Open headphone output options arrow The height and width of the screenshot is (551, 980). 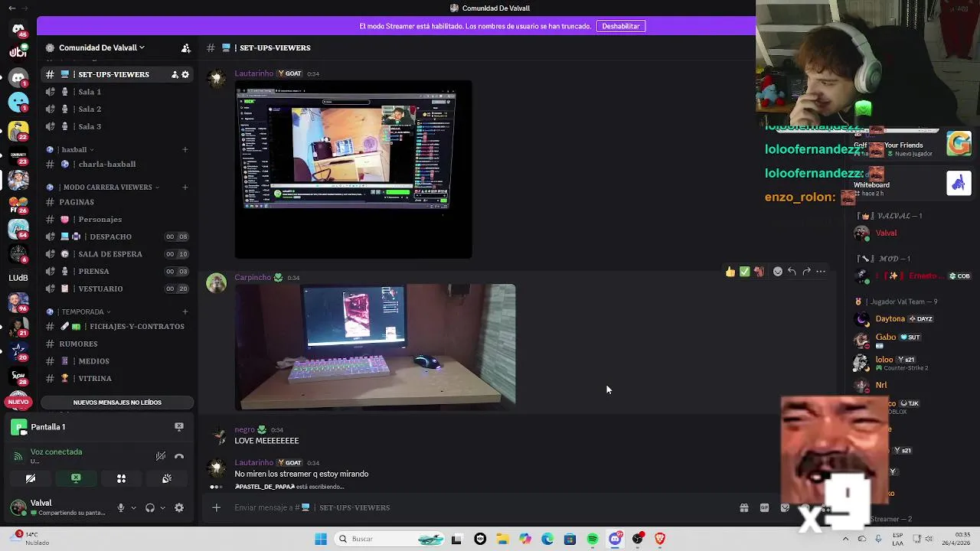pos(162,507)
